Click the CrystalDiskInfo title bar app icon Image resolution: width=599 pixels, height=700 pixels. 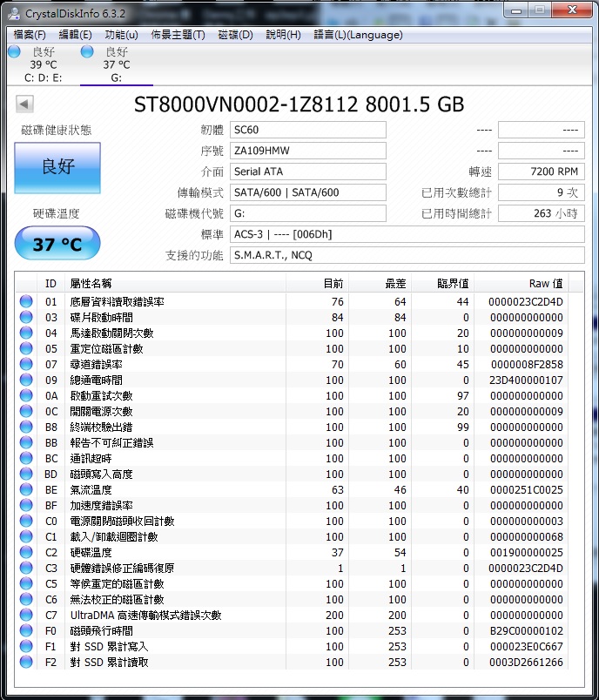pyautogui.click(x=14, y=14)
